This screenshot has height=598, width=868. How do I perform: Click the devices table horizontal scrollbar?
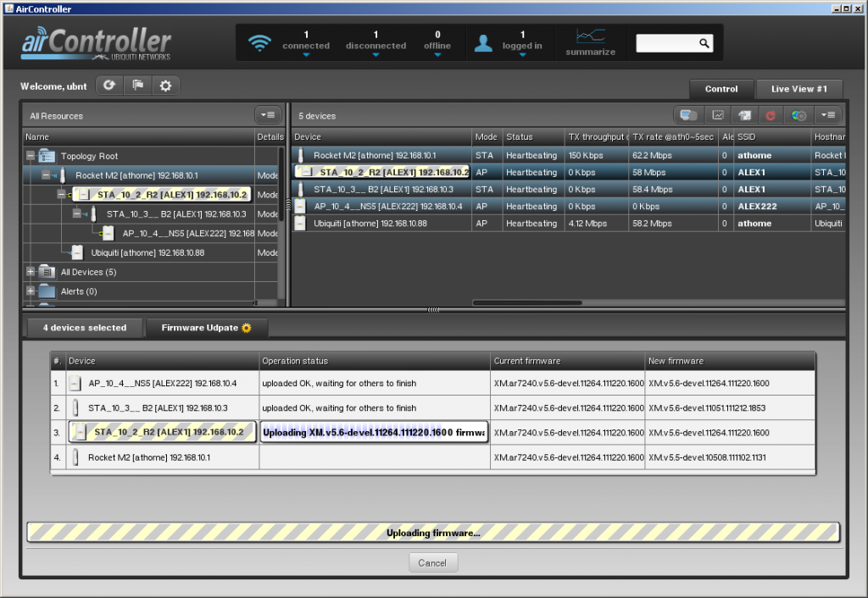527,302
